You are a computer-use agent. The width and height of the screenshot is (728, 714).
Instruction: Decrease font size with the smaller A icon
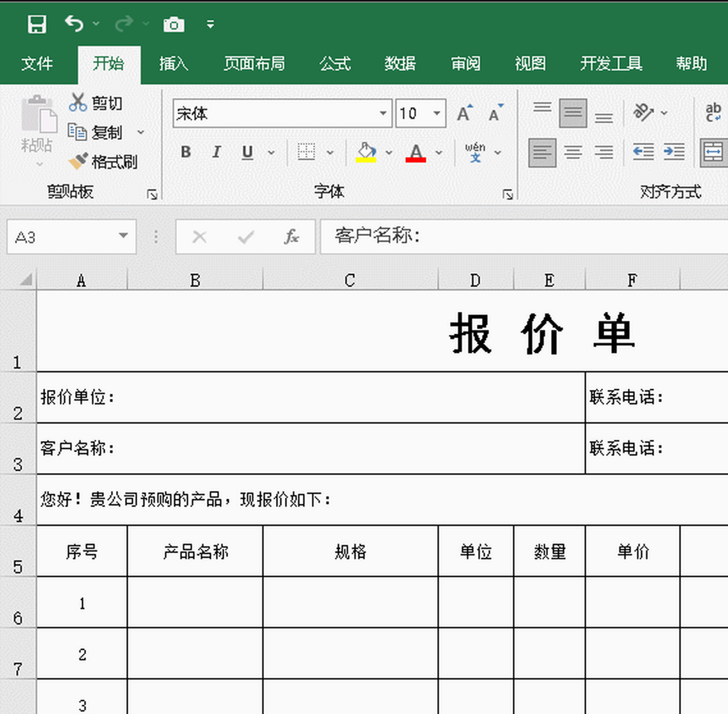(x=496, y=113)
